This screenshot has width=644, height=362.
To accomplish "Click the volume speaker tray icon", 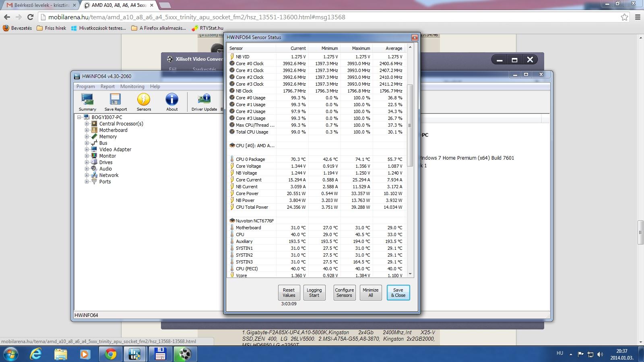I will pos(600,354).
